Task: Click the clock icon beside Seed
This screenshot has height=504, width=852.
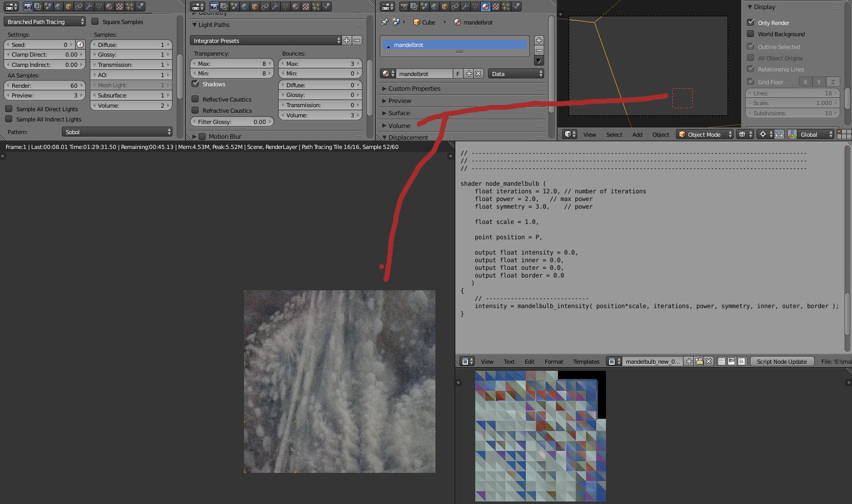Action: tap(80, 45)
